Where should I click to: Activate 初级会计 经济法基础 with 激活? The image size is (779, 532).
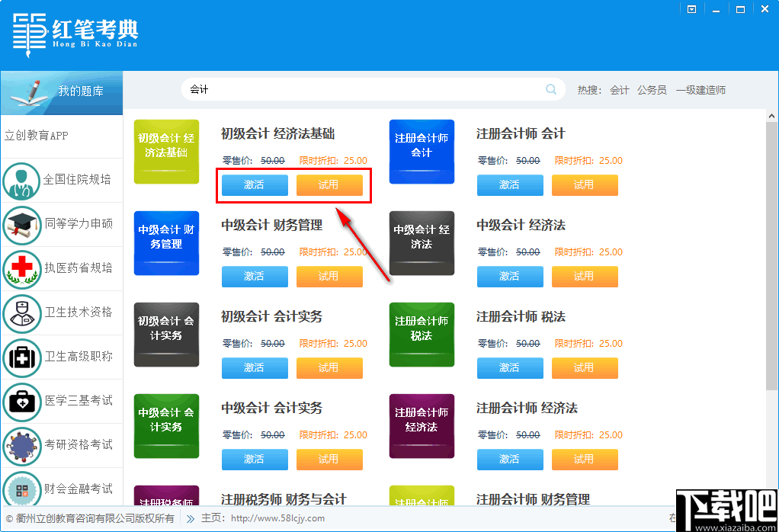[255, 184]
